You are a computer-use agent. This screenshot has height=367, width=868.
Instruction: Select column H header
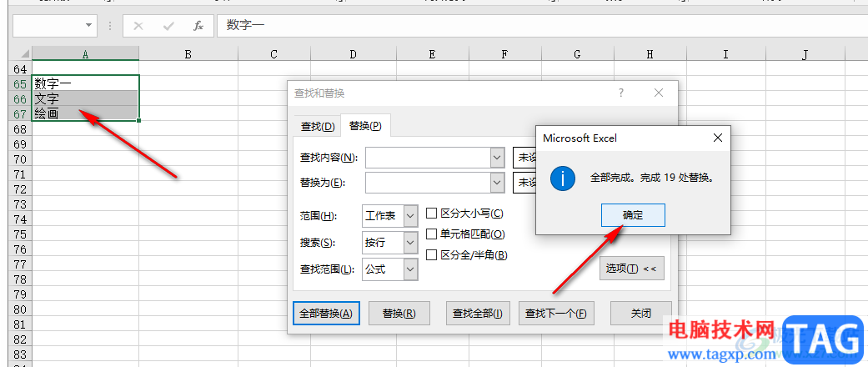(x=650, y=53)
